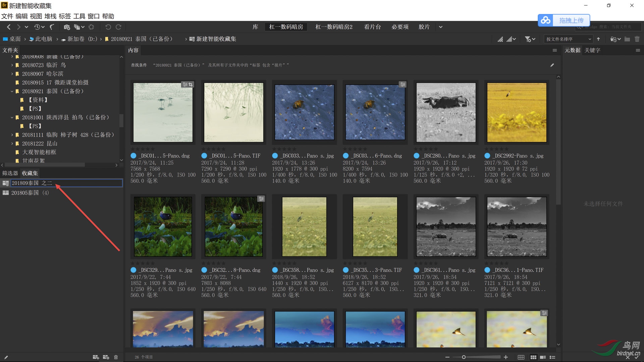The image size is (644, 362).
Task: Rotate images 90° counterclockwise
Action: pos(108,27)
